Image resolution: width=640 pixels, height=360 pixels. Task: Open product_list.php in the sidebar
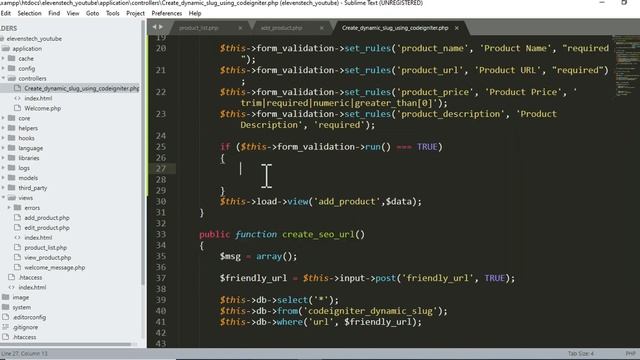(x=45, y=247)
